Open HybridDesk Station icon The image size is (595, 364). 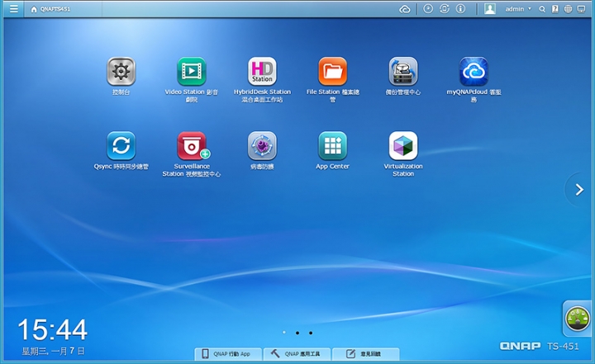pyautogui.click(x=262, y=71)
